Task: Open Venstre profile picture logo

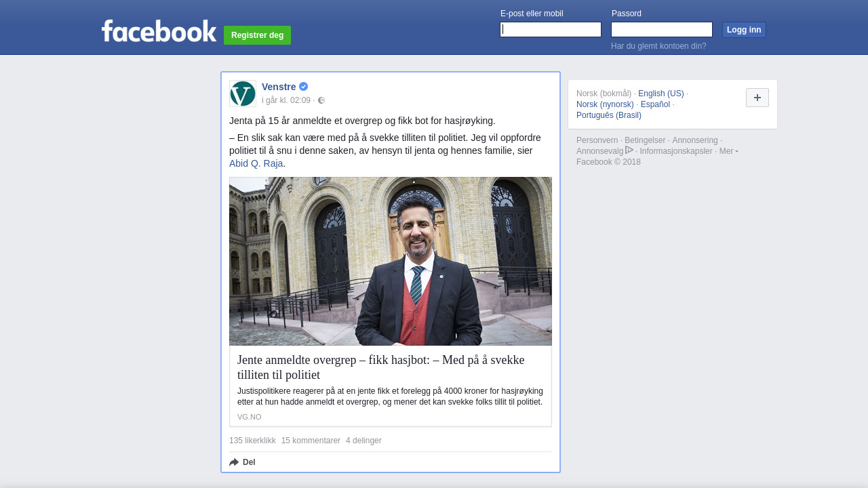Action: coord(243,94)
